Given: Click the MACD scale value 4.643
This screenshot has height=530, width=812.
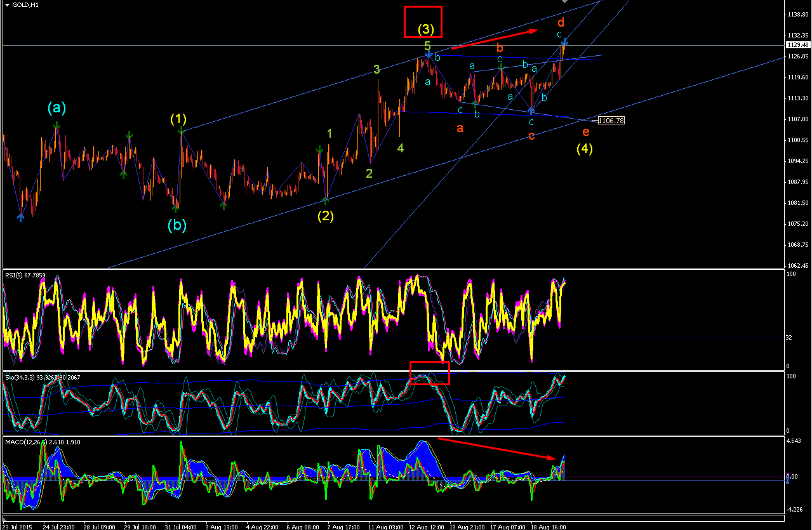Looking at the screenshot, I should 794,441.
